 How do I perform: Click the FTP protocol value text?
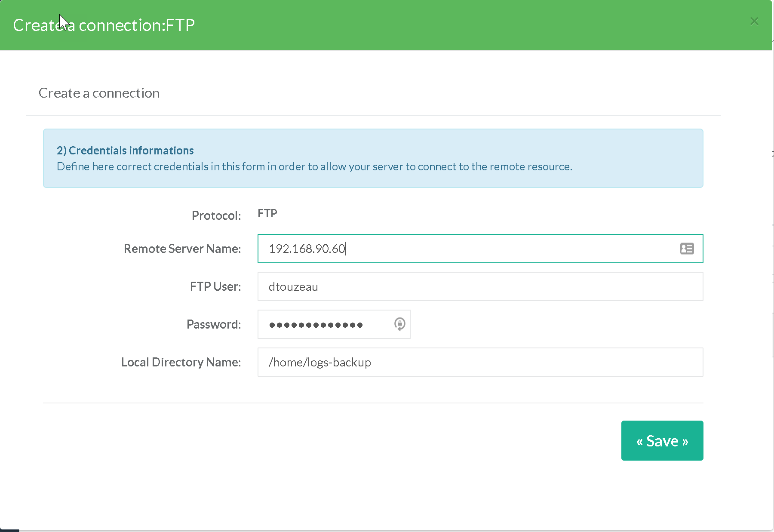tap(267, 214)
